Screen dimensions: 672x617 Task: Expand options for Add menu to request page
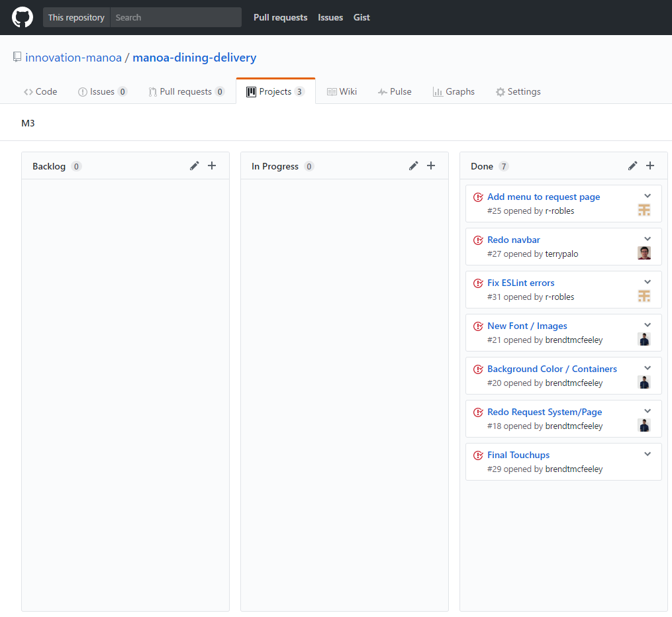[x=648, y=196]
